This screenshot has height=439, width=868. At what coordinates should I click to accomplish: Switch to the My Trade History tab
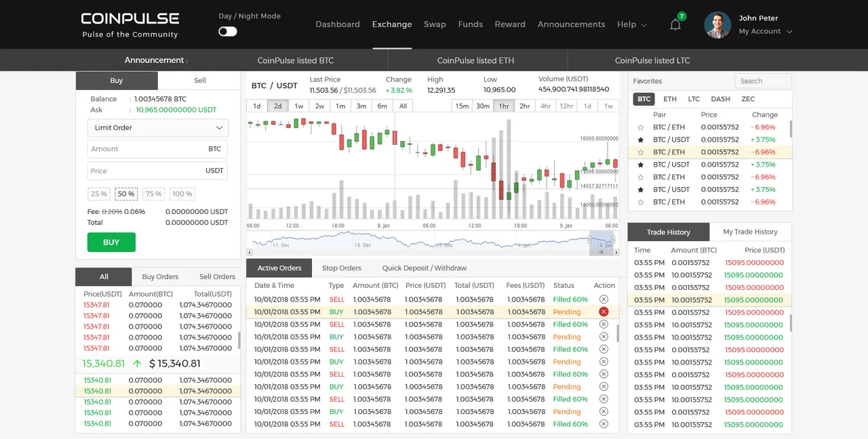(x=750, y=232)
